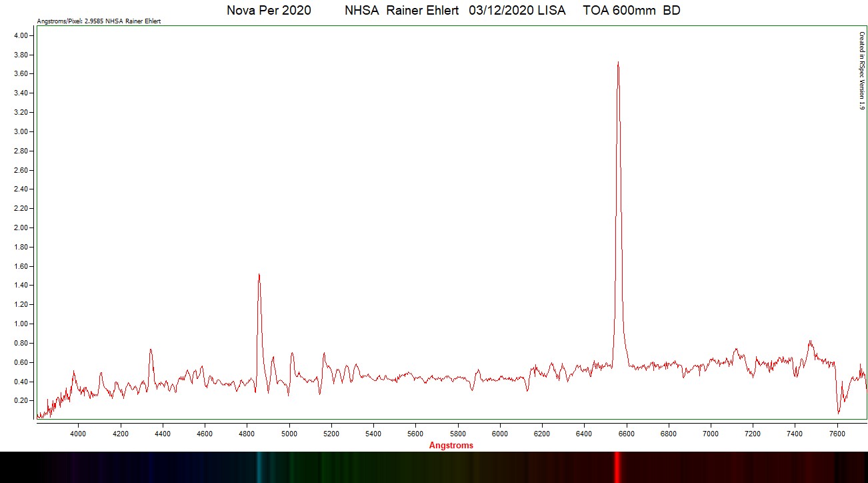Click the "03/12/2020 LISA" date text in title
The image size is (868, 483).
tap(517, 11)
